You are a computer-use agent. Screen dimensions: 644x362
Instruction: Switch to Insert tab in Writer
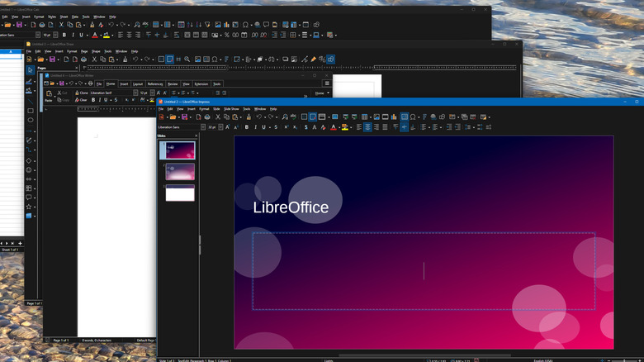[124, 84]
